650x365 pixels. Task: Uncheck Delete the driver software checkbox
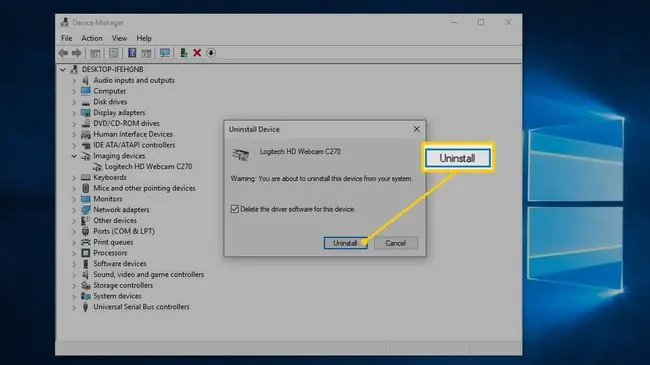tap(235, 209)
